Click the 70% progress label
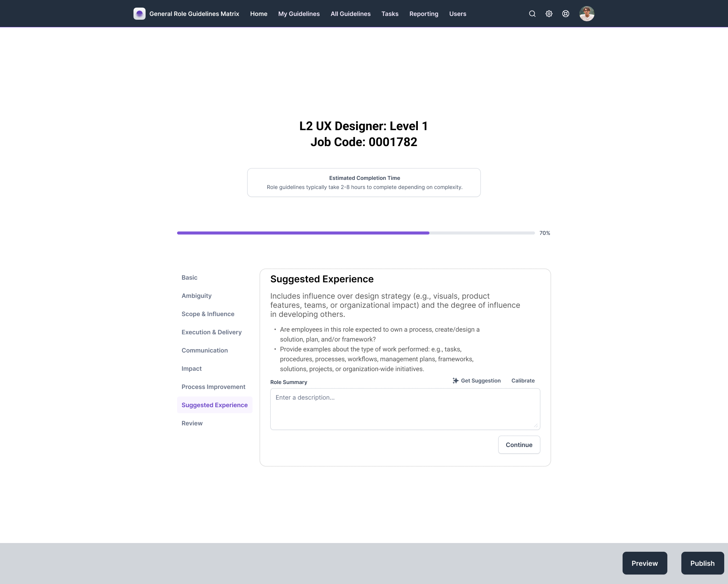 point(544,233)
